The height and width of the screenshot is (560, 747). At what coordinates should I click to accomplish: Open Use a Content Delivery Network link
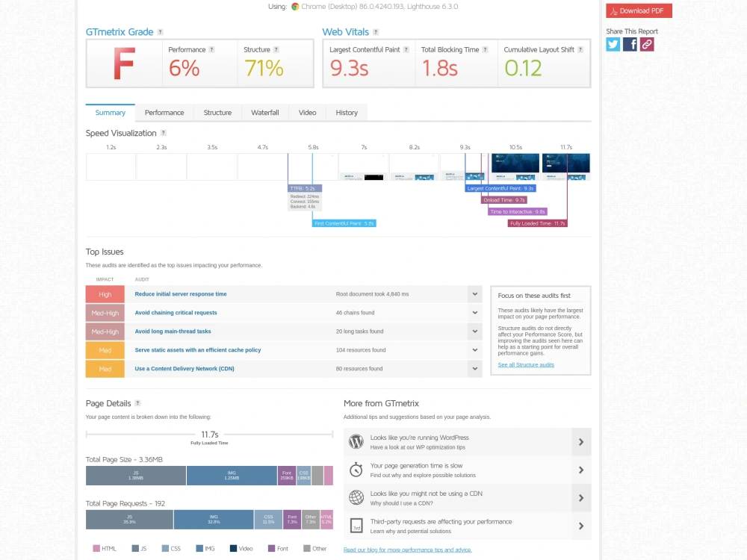pos(185,369)
